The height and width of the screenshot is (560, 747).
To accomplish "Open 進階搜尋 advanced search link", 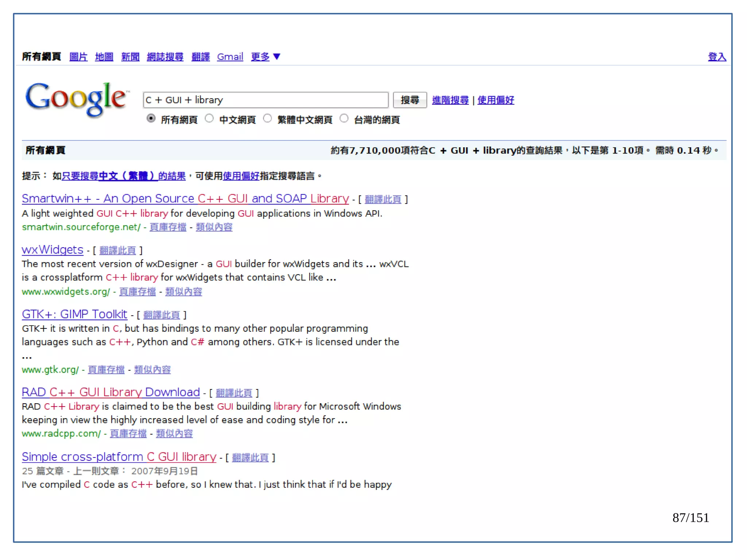I will tap(450, 100).
